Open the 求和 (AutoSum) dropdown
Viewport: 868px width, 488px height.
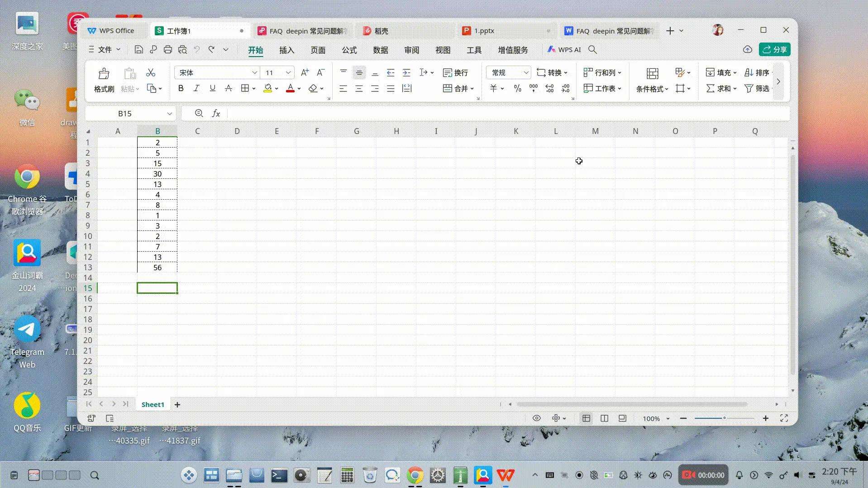pyautogui.click(x=734, y=89)
